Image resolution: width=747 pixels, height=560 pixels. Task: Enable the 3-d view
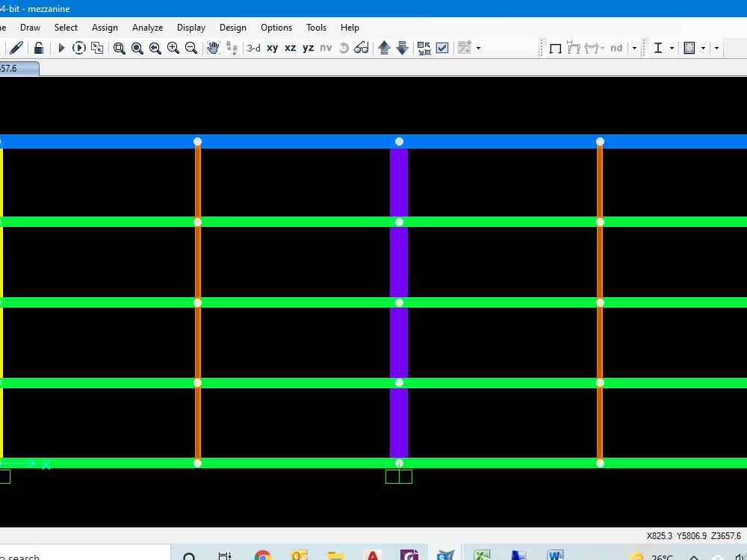point(253,48)
